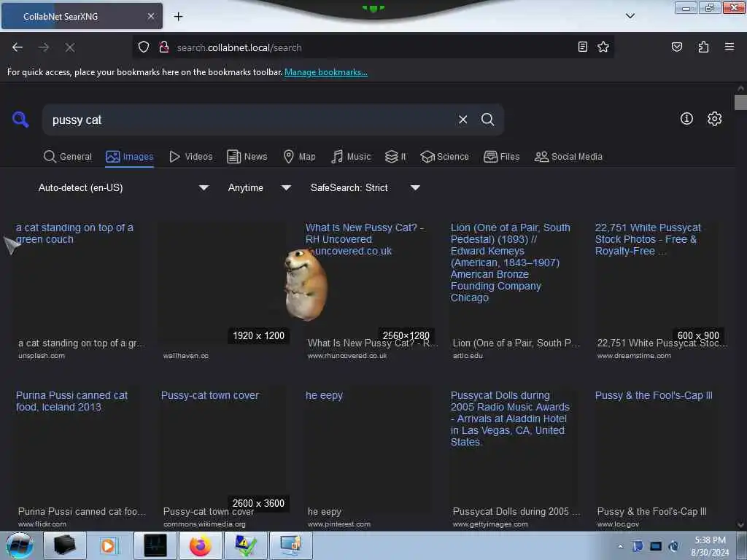
Task: Open Pussy & the Fool's-Cap III result
Action: click(654, 395)
